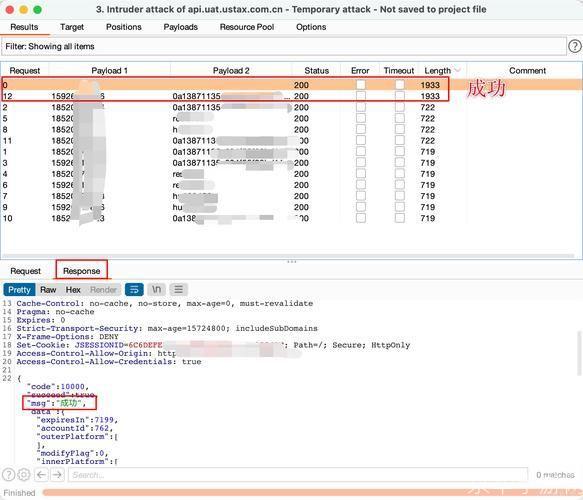
Task: Open the response viewer hamburger menu
Action: coord(178,289)
